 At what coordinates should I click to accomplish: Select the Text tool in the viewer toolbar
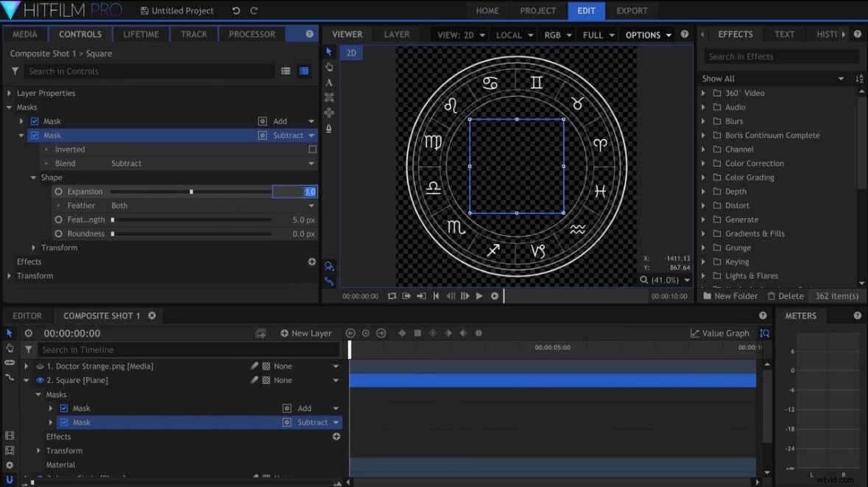[x=329, y=83]
